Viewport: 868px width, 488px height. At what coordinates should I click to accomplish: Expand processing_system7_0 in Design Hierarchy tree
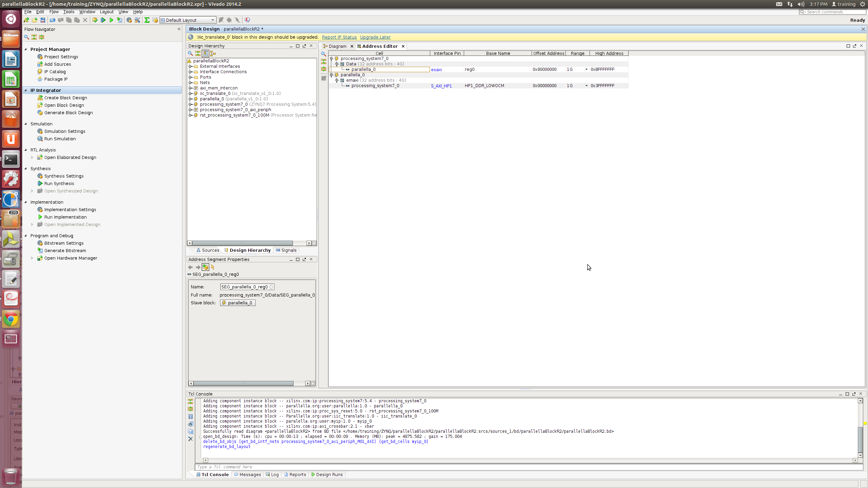pos(191,104)
